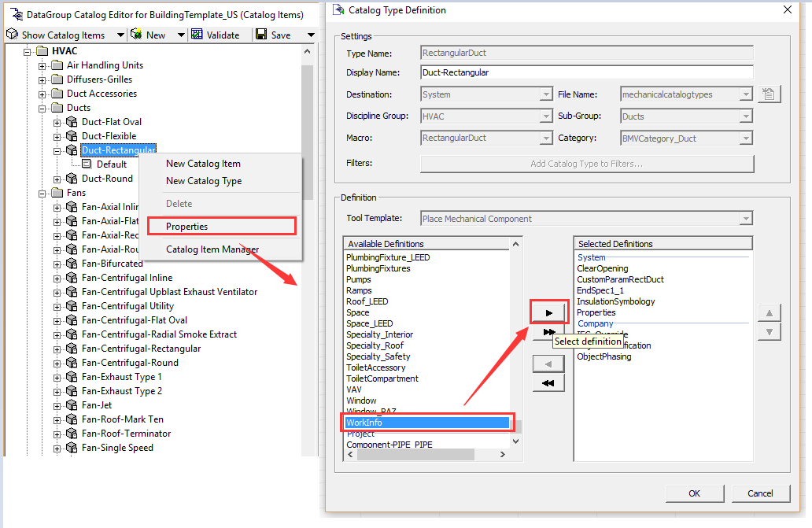Image resolution: width=812 pixels, height=528 pixels.
Task: Click the Save floppy disk icon
Action: pos(261,34)
